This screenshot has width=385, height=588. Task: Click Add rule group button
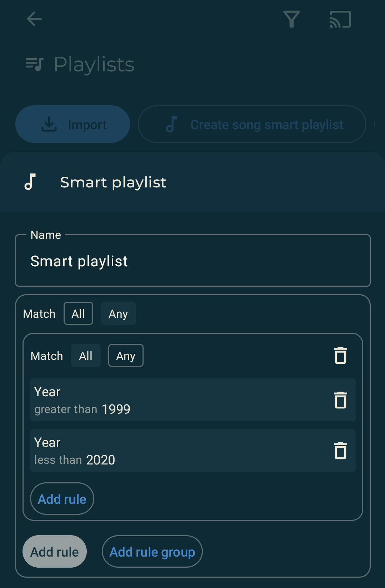coord(152,552)
